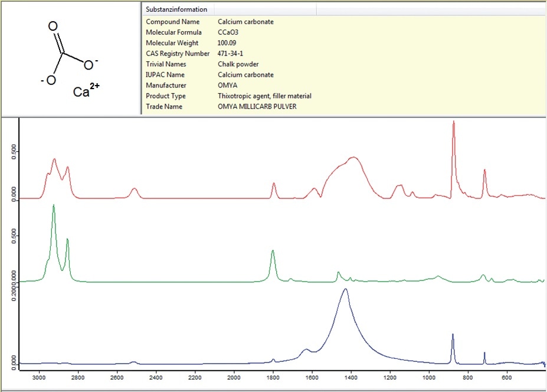Click the Manufacturer label
The image size is (547, 392).
coord(166,85)
